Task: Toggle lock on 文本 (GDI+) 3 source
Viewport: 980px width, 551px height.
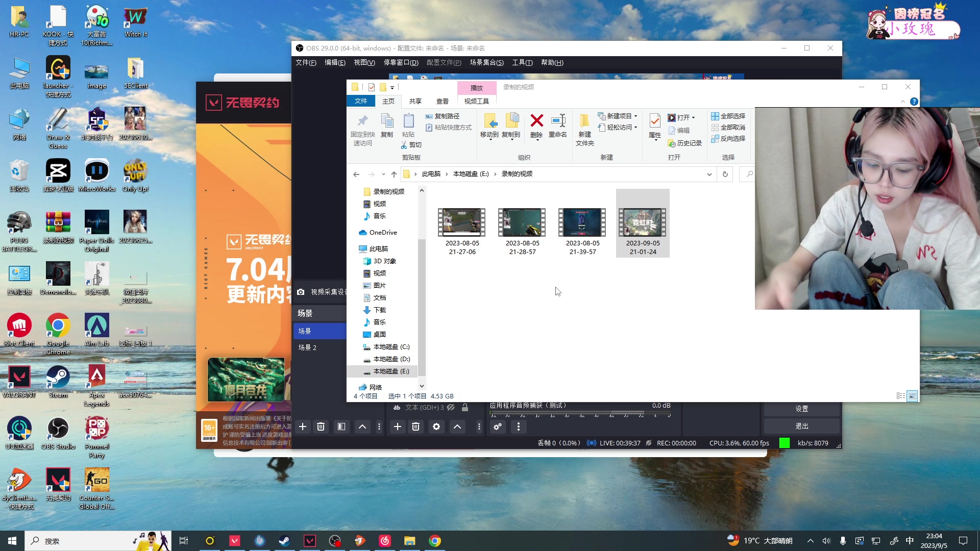Action: click(x=465, y=408)
